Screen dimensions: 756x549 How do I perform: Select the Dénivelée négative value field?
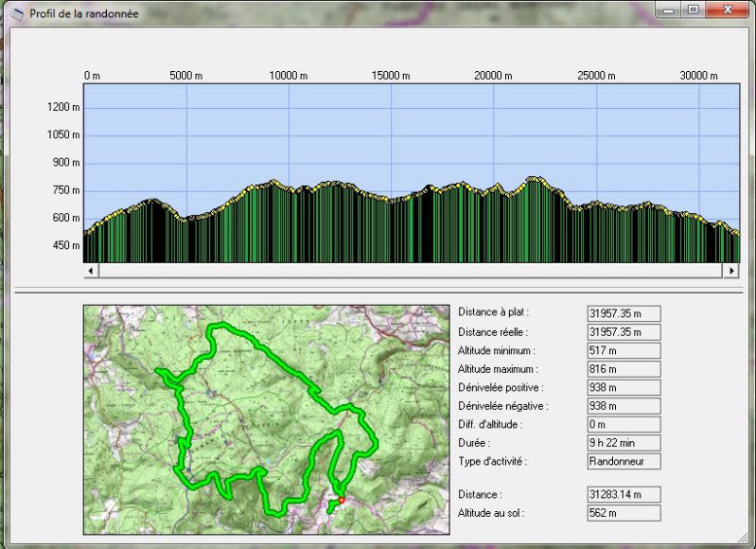pos(623,406)
